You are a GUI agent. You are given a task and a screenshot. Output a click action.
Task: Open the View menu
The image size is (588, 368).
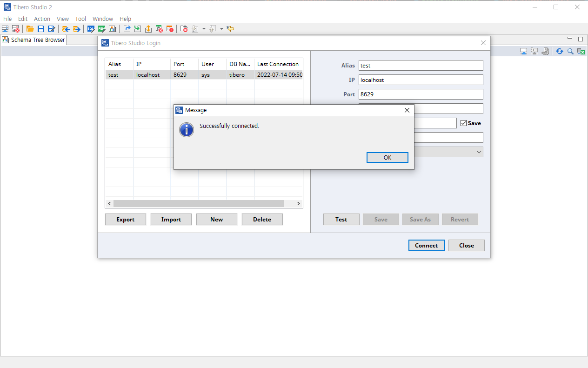(x=63, y=19)
